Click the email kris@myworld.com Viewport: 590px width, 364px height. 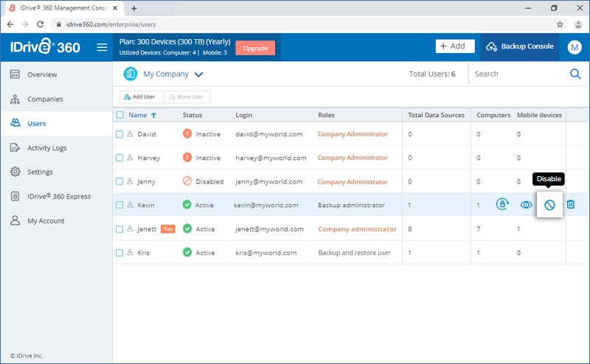(x=266, y=253)
